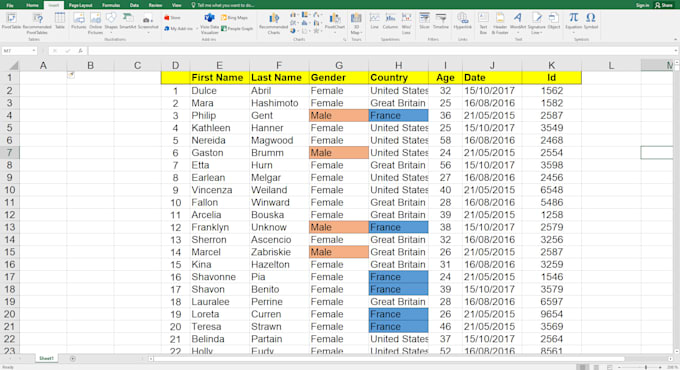Add a new sheet with plus button
The image size is (680, 370).
pyautogui.click(x=73, y=358)
